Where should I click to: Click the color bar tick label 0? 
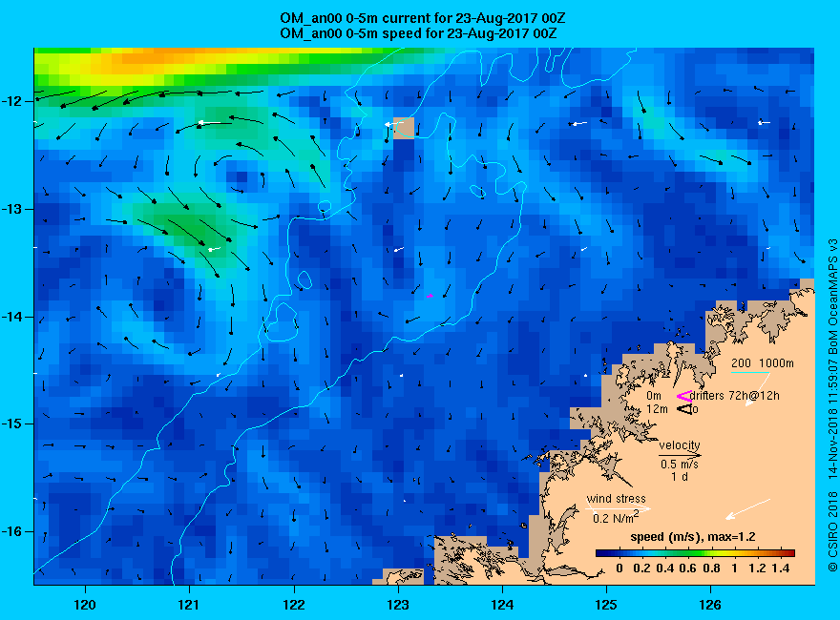(x=619, y=568)
